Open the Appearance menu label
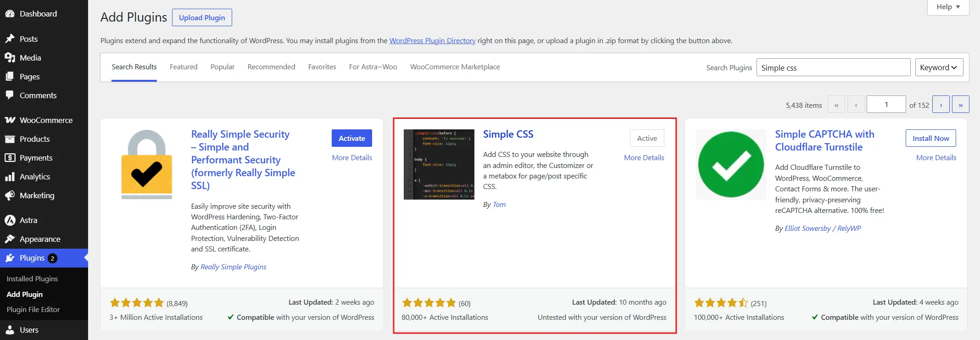The height and width of the screenshot is (340, 980). [x=40, y=239]
